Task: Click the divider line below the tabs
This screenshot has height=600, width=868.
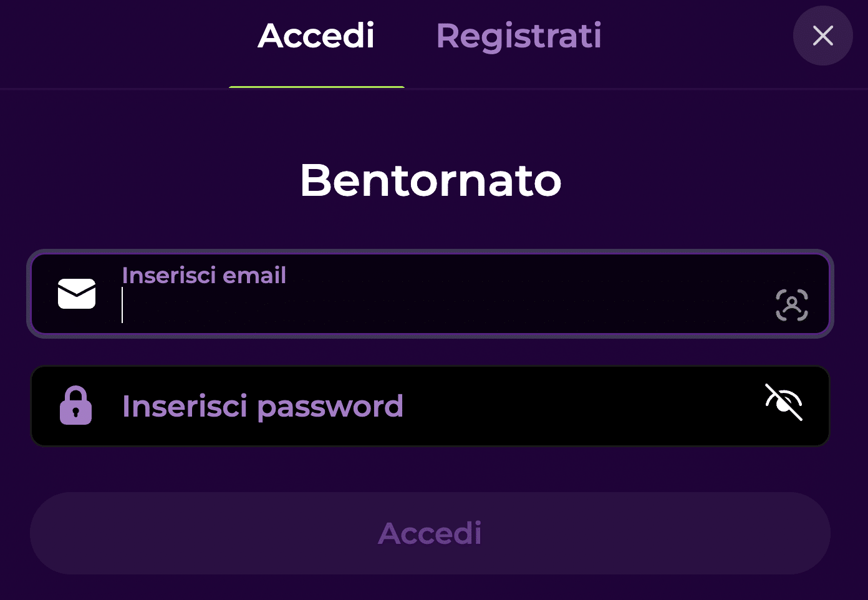Action: [x=624, y=89]
